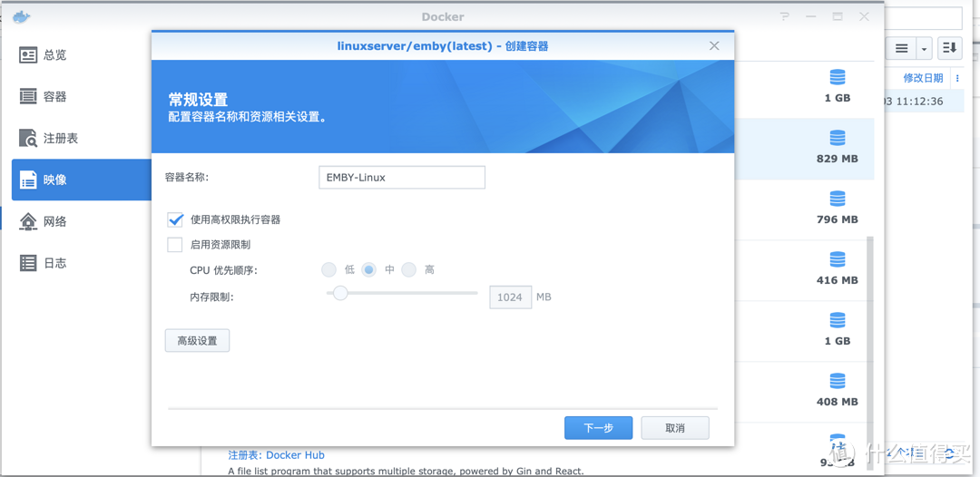This screenshot has width=980, height=477.
Task: Click the sort order icon
Action: (950, 48)
